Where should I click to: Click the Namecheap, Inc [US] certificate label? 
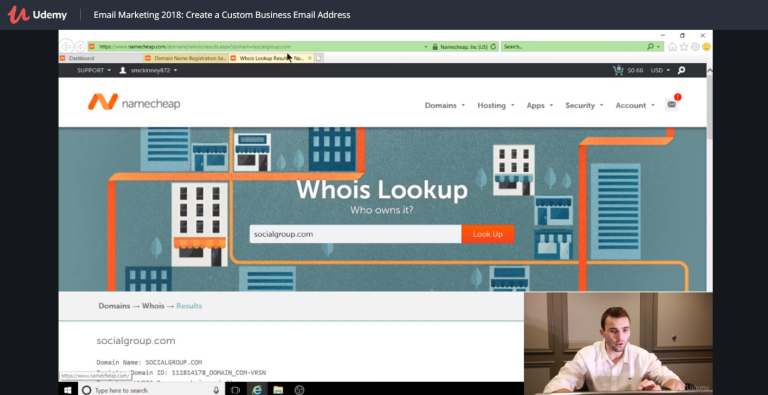(x=464, y=47)
